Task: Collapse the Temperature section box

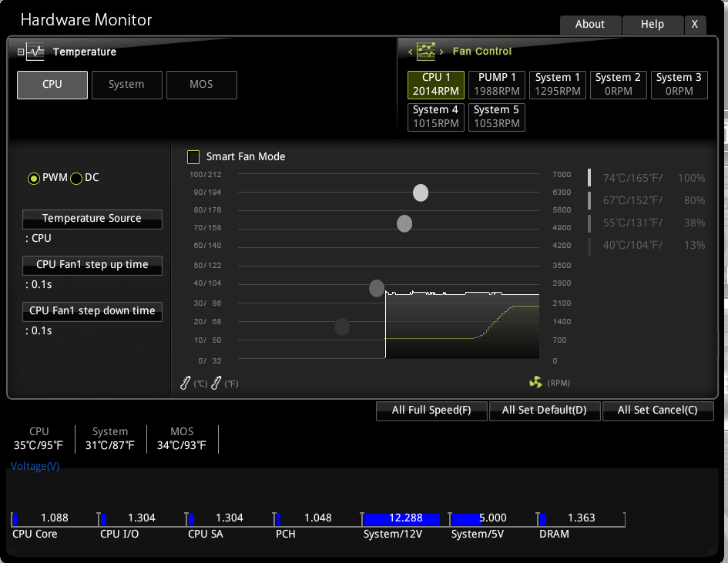Action: coord(21,52)
